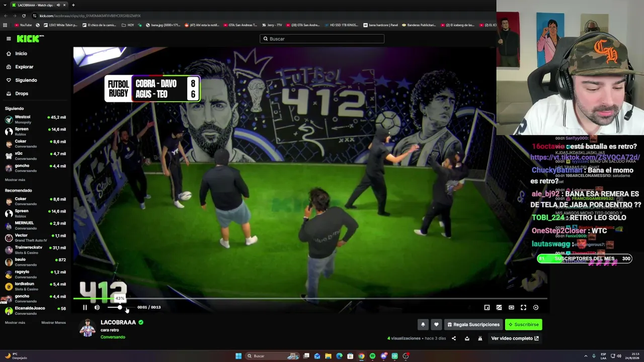This screenshot has width=644, height=362.
Task: Open Discord from the taskbar
Action: tap(383, 356)
